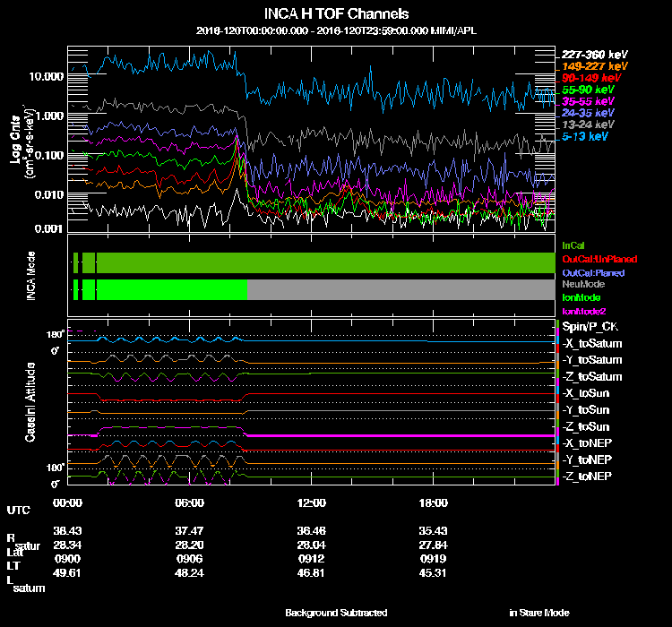Click the -Y_toSun attitude label
The height and width of the screenshot is (627, 672).
[x=585, y=409]
